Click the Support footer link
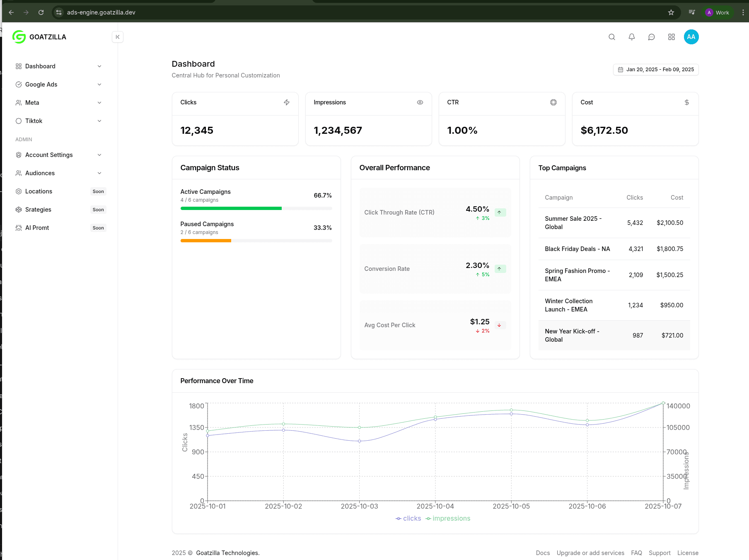Viewport: 749px width, 560px height. (660, 553)
